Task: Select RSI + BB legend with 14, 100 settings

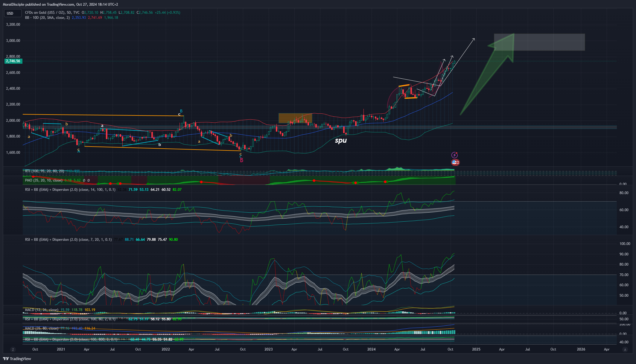Action: [70, 190]
